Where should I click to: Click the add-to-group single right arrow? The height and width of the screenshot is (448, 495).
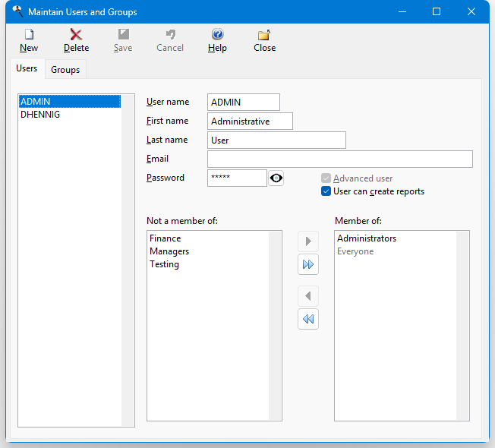308,241
